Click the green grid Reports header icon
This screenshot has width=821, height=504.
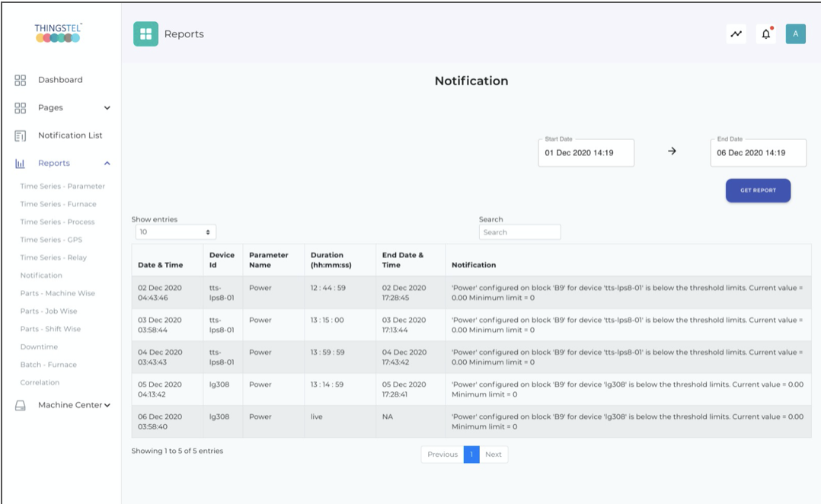coord(145,34)
